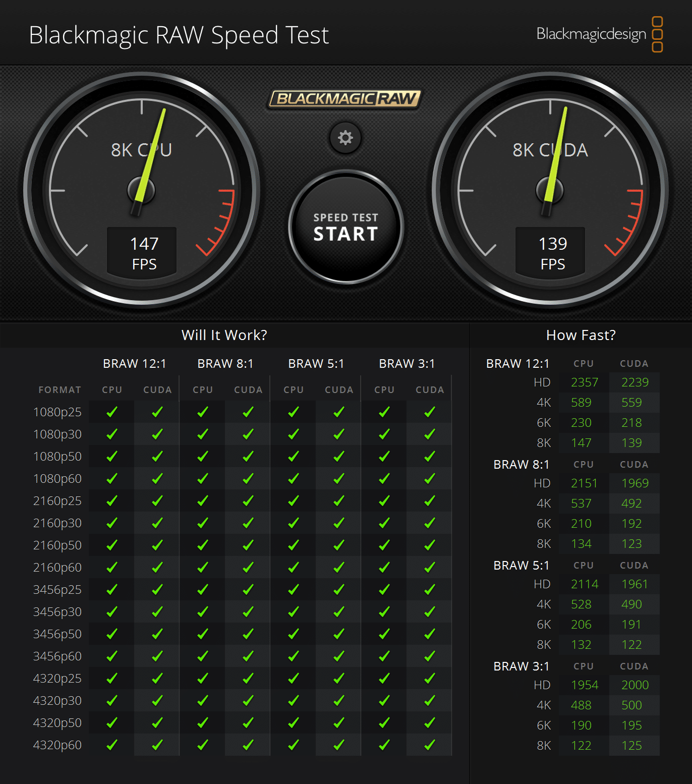This screenshot has width=692, height=784.
Task: Click the 4320p25 format row label
Action: pos(57,679)
